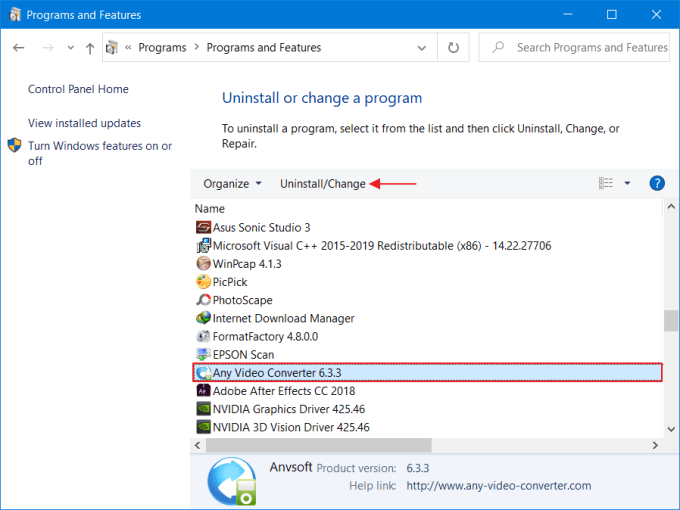Screen dimensions: 680x510
Task: Click the Programs and Features title bar icon
Action: [x=15, y=15]
